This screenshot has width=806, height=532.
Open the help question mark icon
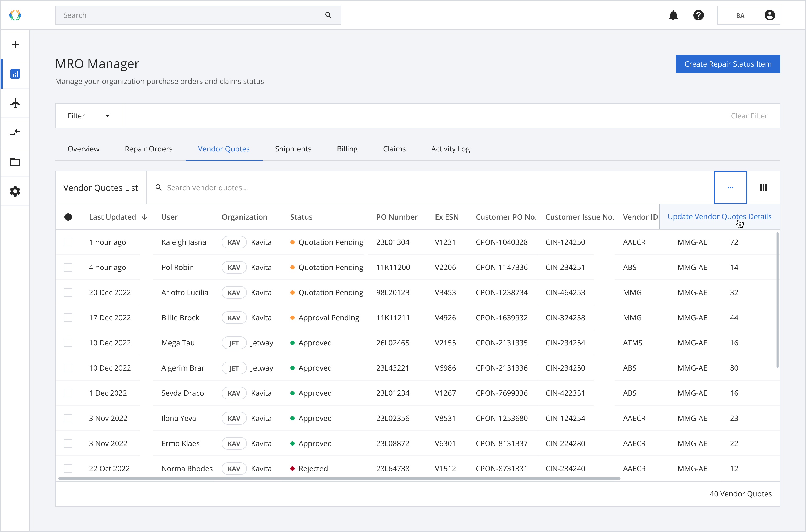(698, 15)
